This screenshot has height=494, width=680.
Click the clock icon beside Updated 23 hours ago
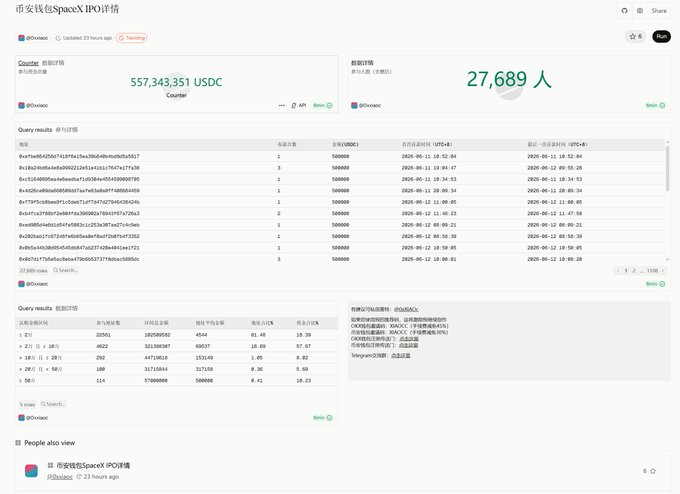[58, 38]
